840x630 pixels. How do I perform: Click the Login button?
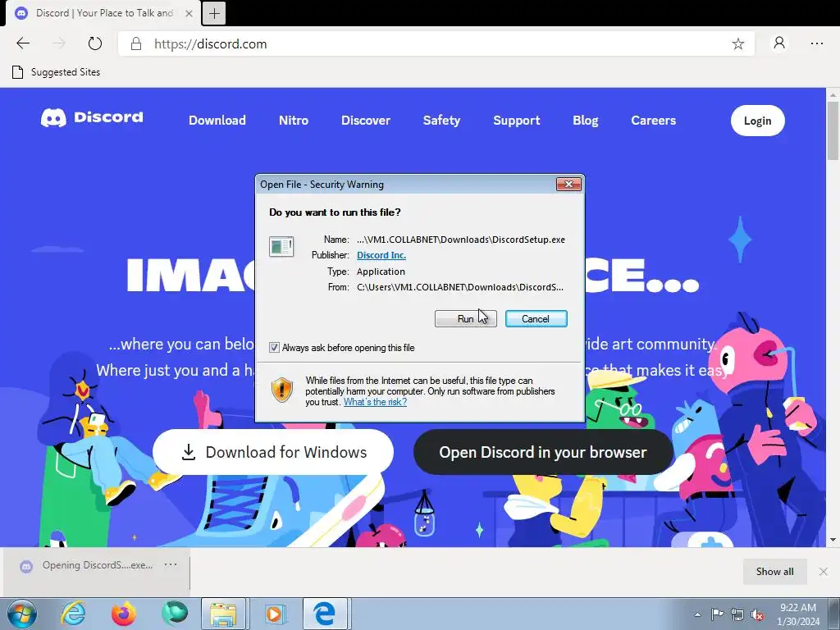point(757,121)
